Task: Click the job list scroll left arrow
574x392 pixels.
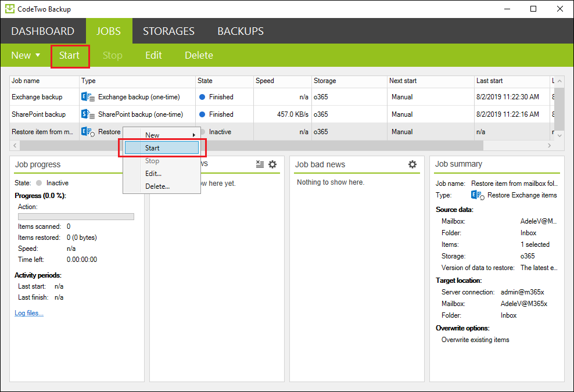Action: coord(15,145)
